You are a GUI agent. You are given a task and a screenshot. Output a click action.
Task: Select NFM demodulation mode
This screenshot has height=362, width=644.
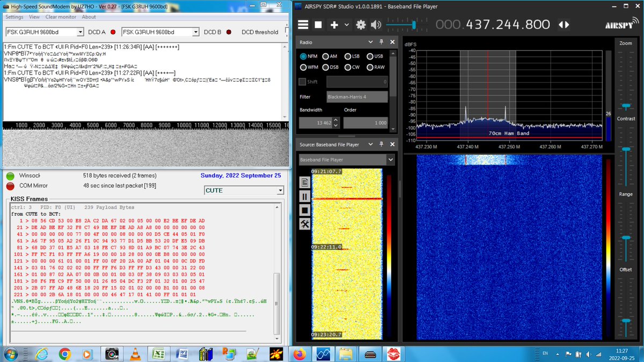(x=308, y=56)
